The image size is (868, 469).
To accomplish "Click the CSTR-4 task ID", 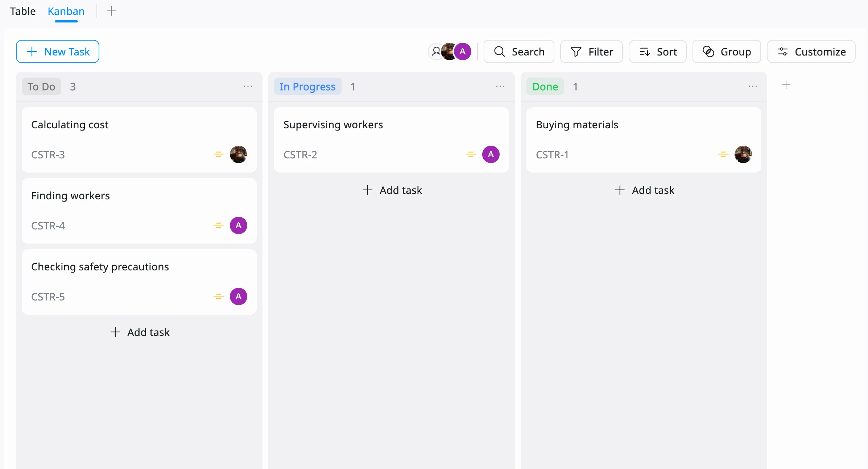I will pos(48,225).
